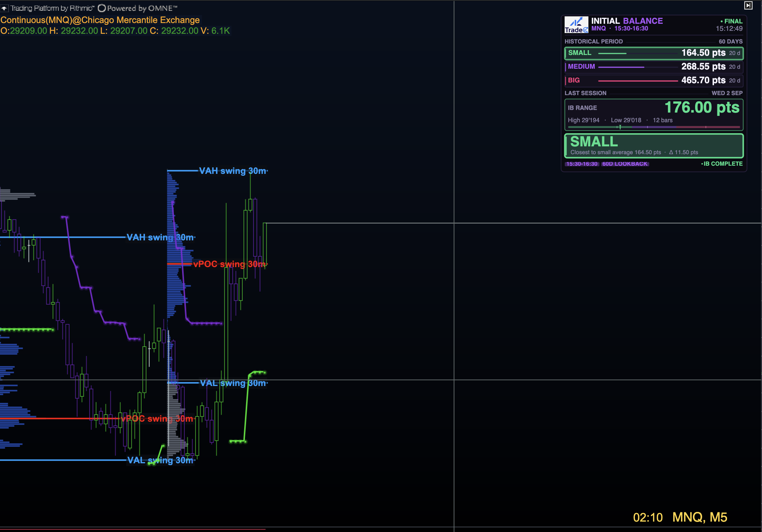Image resolution: width=762 pixels, height=532 pixels.
Task: Click the 'Low 29'018' text
Action: [x=626, y=120]
